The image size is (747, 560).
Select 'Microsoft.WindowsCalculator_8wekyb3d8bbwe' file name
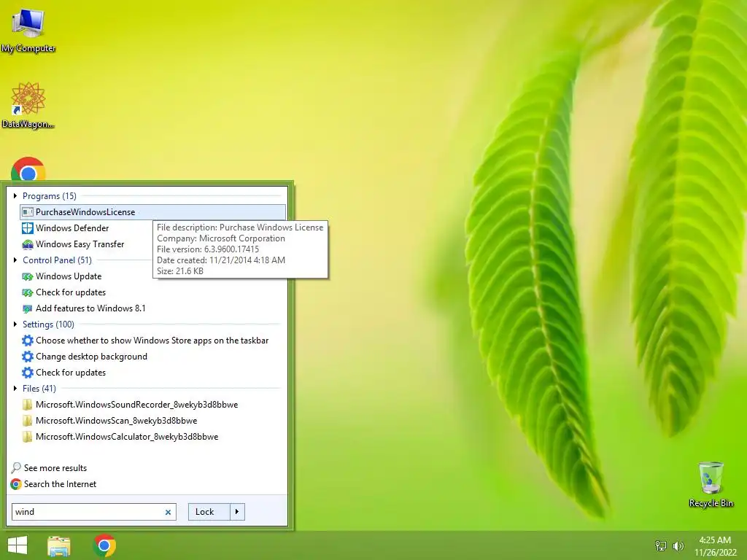(x=127, y=437)
